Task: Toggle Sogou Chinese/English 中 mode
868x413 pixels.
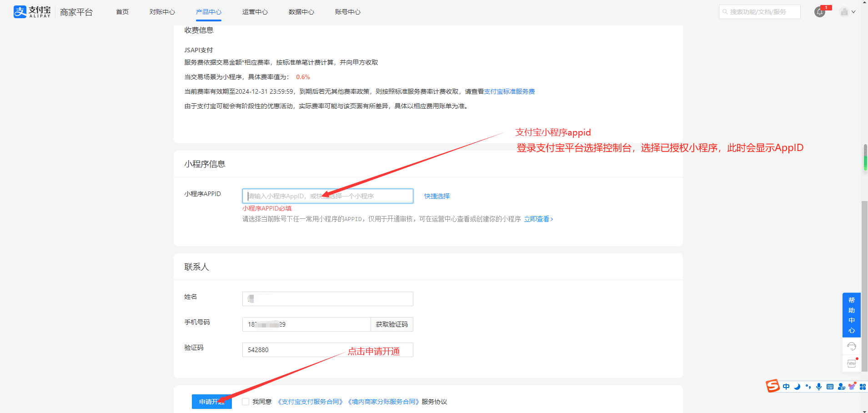Action: tap(786, 387)
